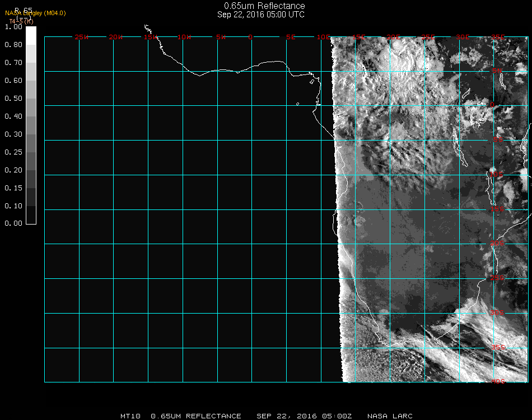Click the 5N latitude label
This screenshot has height=420, width=532.
click(497, 71)
